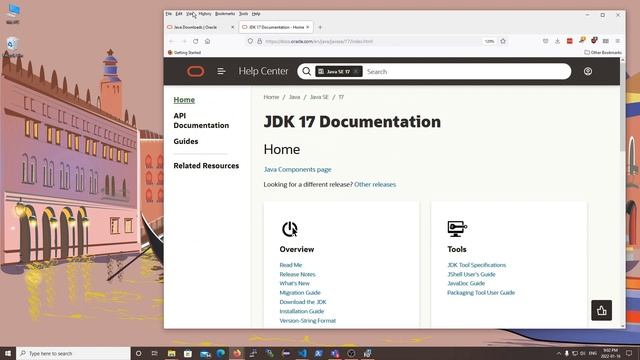Open Windows Start menu
This screenshot has height=360, width=640.
[8, 353]
